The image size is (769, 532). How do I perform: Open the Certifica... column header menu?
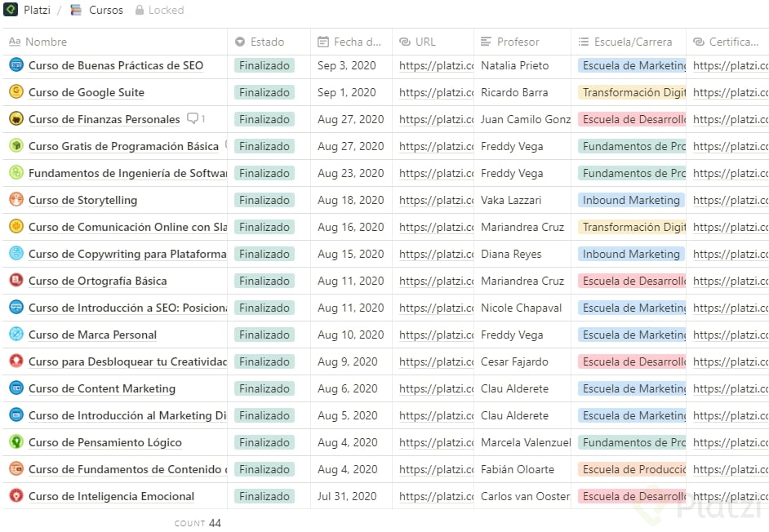[727, 42]
